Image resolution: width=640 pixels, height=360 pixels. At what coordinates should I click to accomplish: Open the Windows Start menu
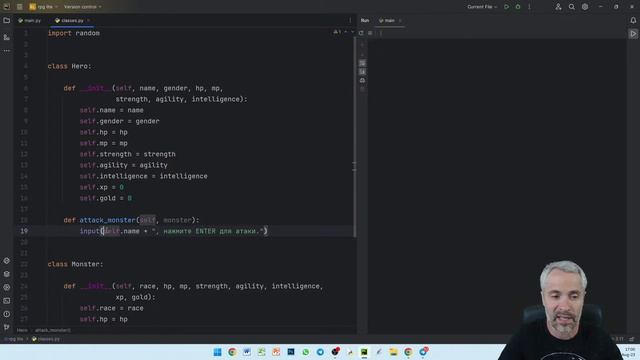(218, 352)
